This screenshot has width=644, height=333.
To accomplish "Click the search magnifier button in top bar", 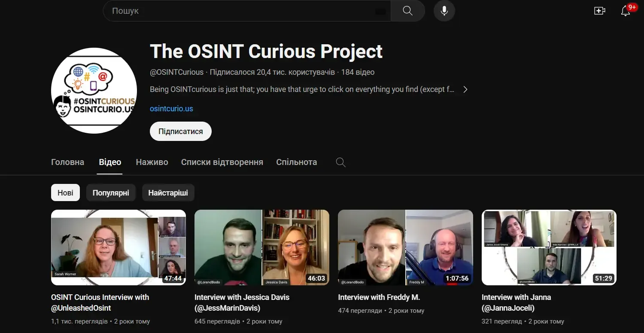I will [408, 11].
